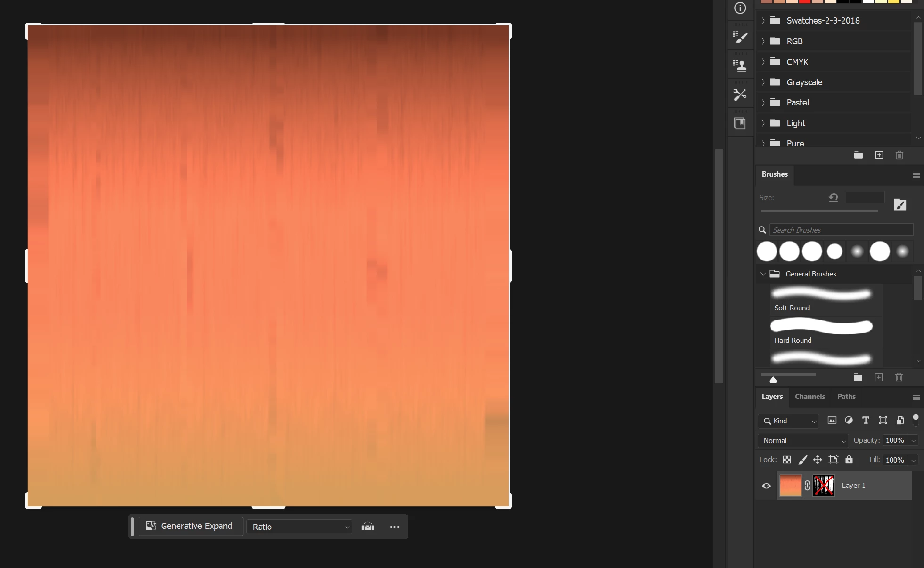924x568 pixels.
Task: Open more options ellipsis in taskbar
Action: coord(394,527)
